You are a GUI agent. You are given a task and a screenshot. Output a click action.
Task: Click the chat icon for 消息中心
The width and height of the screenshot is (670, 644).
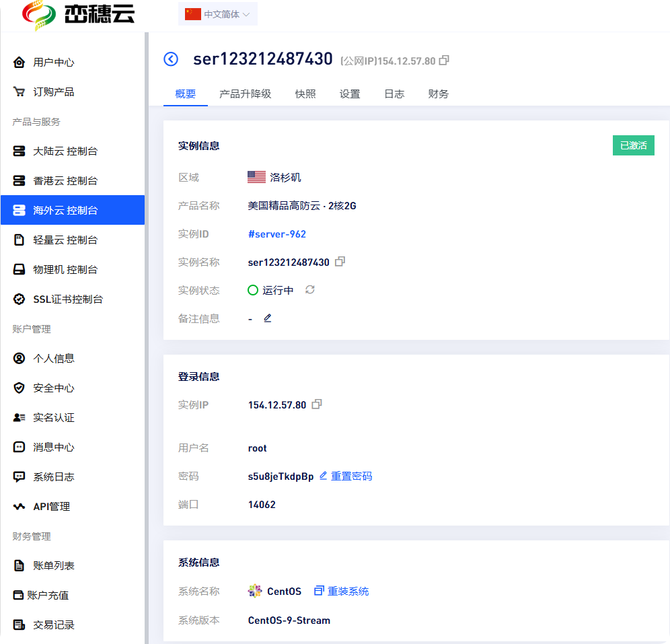pos(19,447)
